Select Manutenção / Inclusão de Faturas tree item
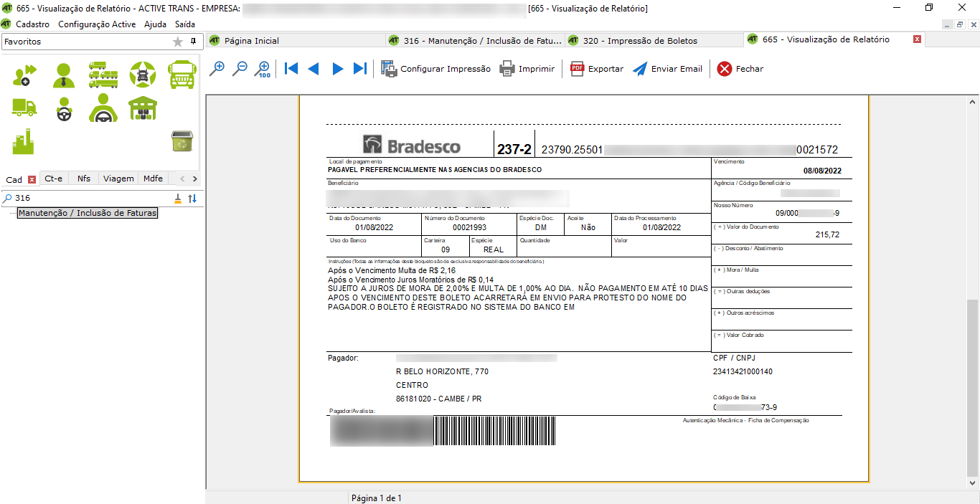The width and height of the screenshot is (980, 504). click(x=88, y=213)
